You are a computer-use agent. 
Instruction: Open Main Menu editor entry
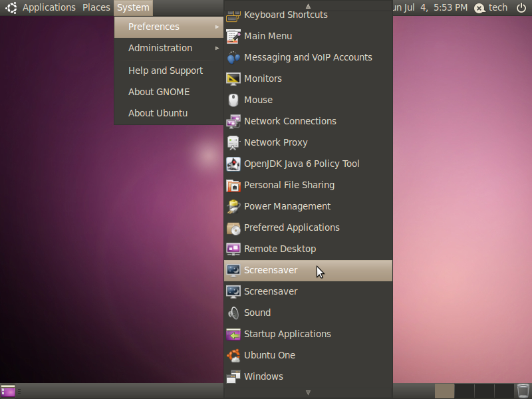(x=308, y=36)
